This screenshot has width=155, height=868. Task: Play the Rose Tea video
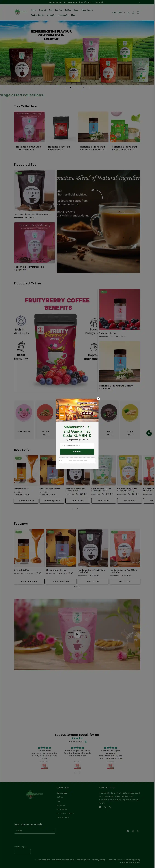[x=77, y=634]
